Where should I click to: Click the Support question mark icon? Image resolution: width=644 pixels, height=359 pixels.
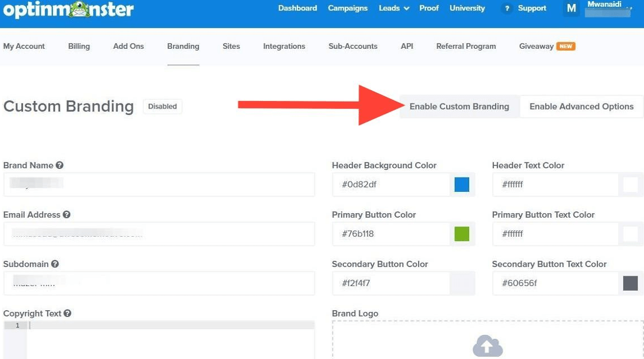[x=507, y=9]
